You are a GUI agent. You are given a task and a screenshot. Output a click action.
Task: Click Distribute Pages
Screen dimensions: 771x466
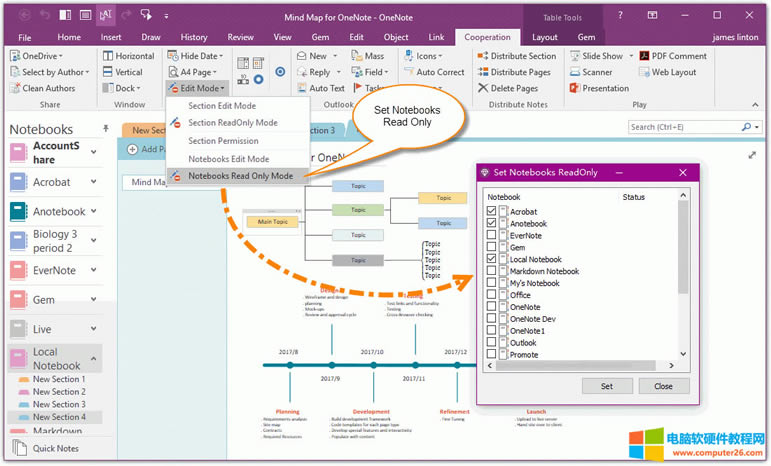(514, 72)
